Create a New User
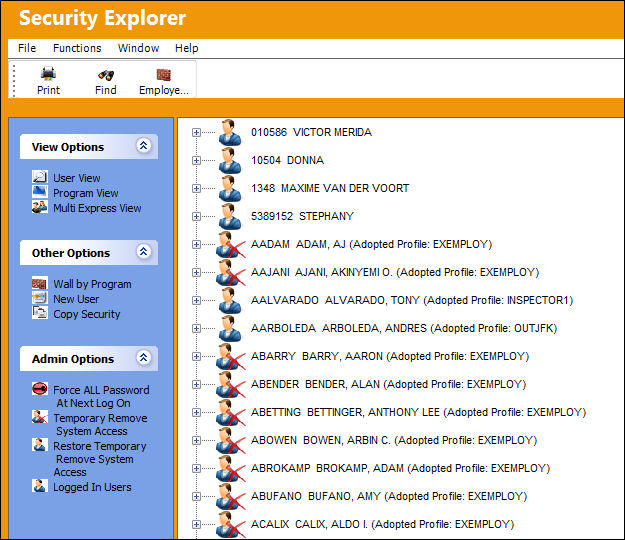This screenshot has width=625, height=540. pyautogui.click(x=76, y=299)
